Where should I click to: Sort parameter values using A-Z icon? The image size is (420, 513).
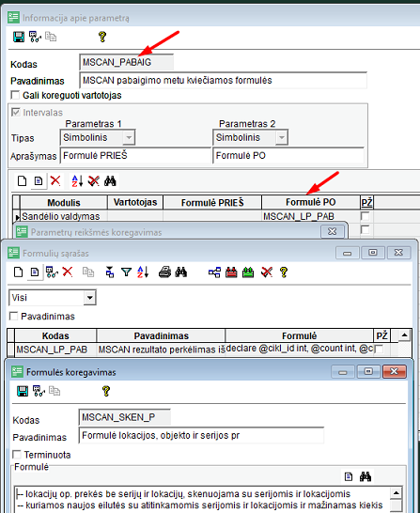[77, 181]
